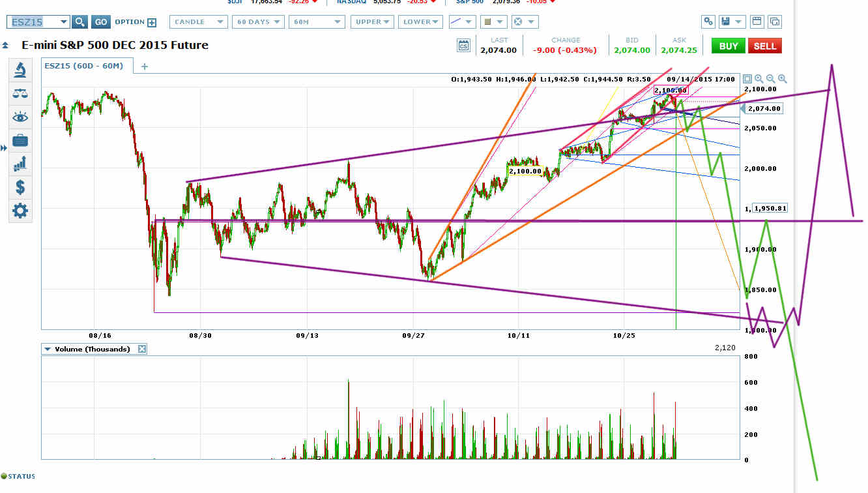Viewport: 868px width, 493px height.
Task: Open the line color swatch dropdown
Action: [x=493, y=22]
